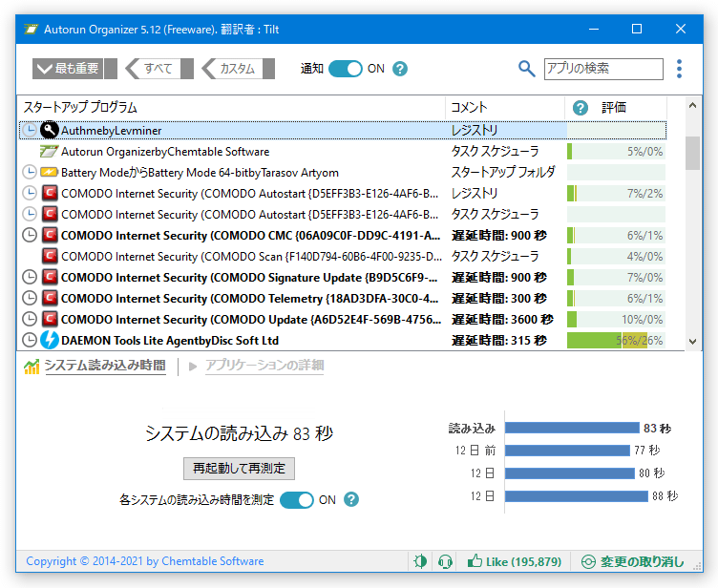Click the yellow Battery Mode icon
718x588 pixels.
click(x=49, y=172)
